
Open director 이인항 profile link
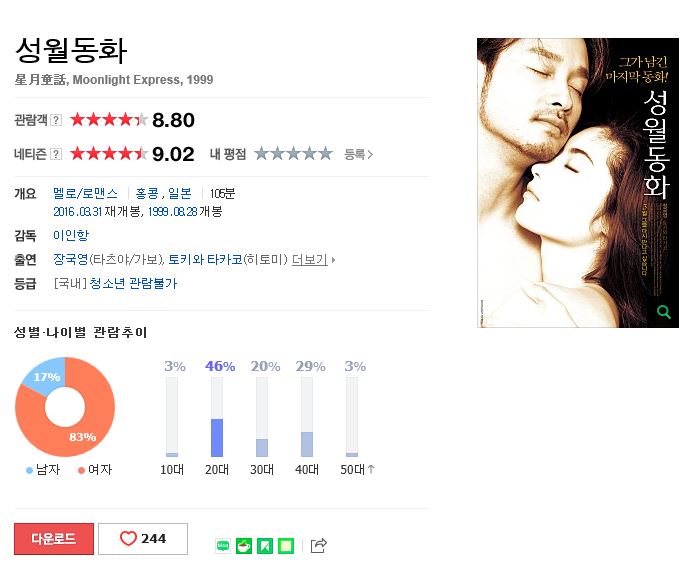click(71, 235)
